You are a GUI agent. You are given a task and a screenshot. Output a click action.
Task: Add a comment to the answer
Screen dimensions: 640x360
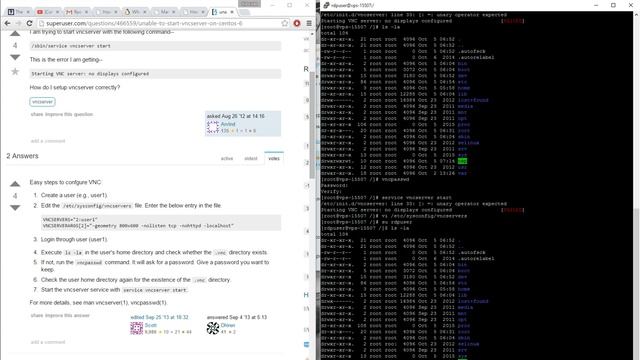[48, 342]
